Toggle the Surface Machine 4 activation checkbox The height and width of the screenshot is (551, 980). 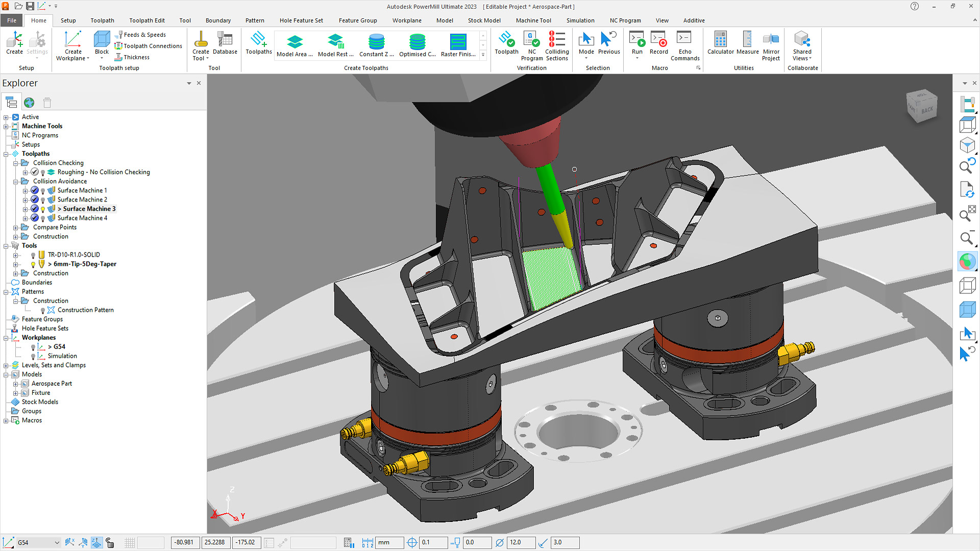(x=34, y=218)
